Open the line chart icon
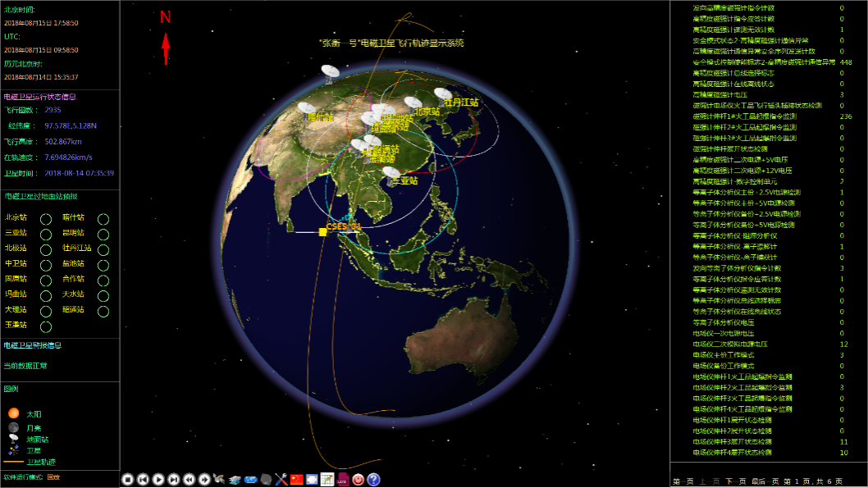Image resolution: width=868 pixels, height=488 pixels. [x=327, y=480]
